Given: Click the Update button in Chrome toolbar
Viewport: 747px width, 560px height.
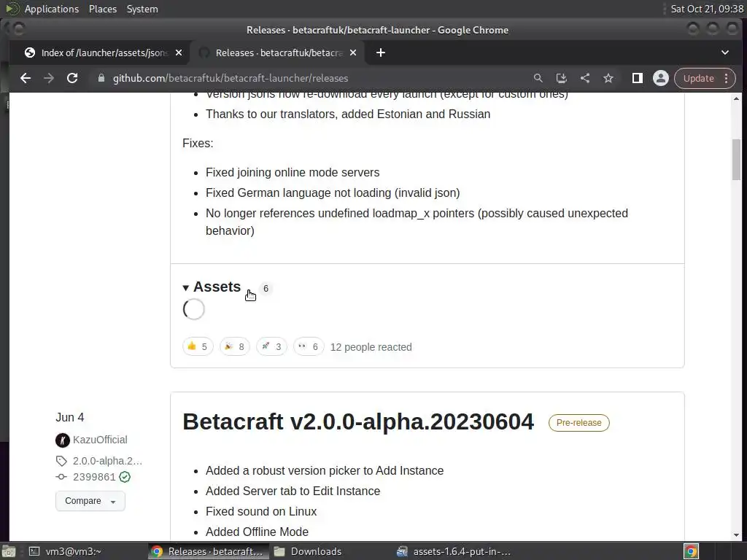Looking at the screenshot, I should 698,78.
